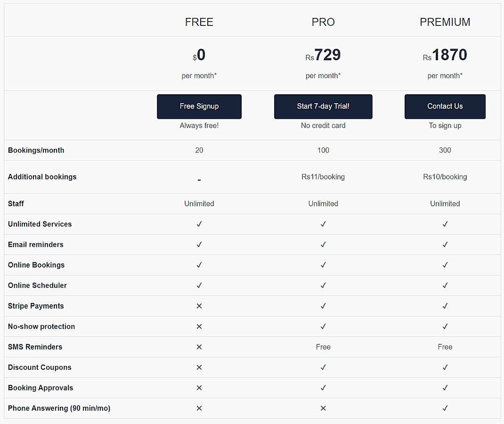Click Pro plan checkmark for Unlimited Services
The width and height of the screenshot is (504, 424).
point(323,224)
